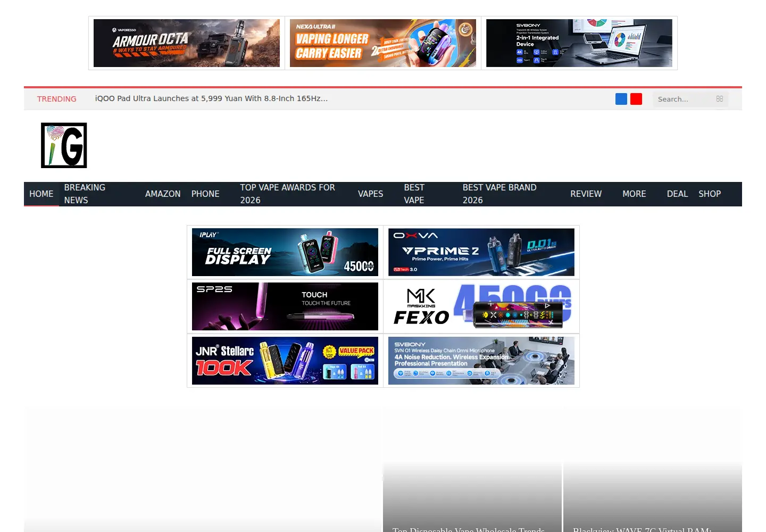Viewport: 766px width, 532px height.
Task: Open the Blackview WAVE 7C article
Action: [642, 529]
